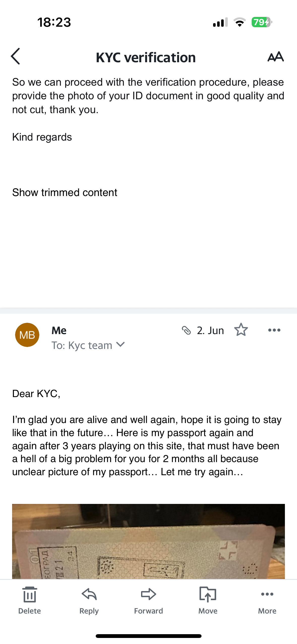Tap the KYC verification subject title

146,57
